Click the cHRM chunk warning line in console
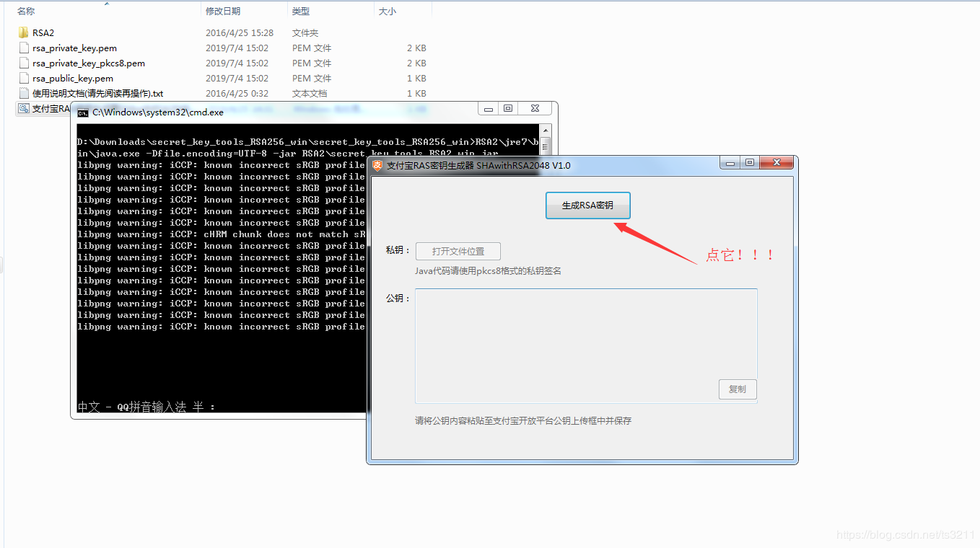The height and width of the screenshot is (548, 980). click(222, 234)
